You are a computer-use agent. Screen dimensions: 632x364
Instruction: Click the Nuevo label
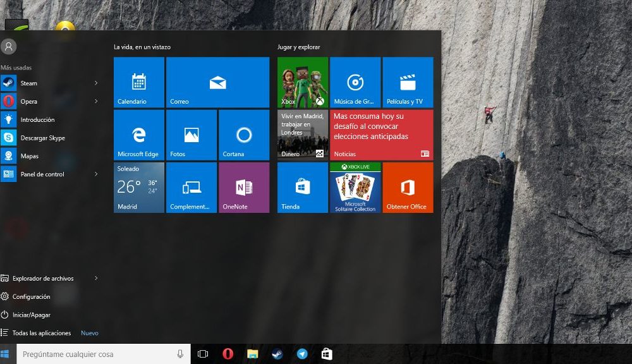90,333
